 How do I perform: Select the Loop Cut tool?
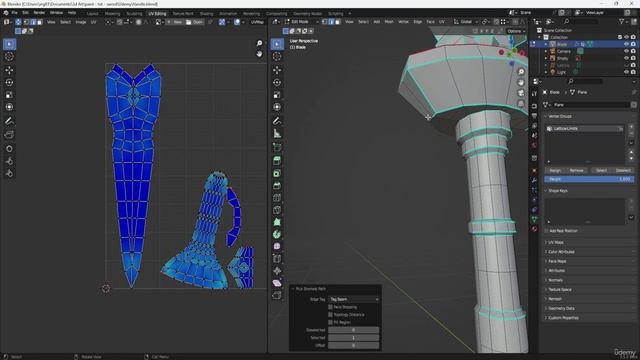click(277, 198)
